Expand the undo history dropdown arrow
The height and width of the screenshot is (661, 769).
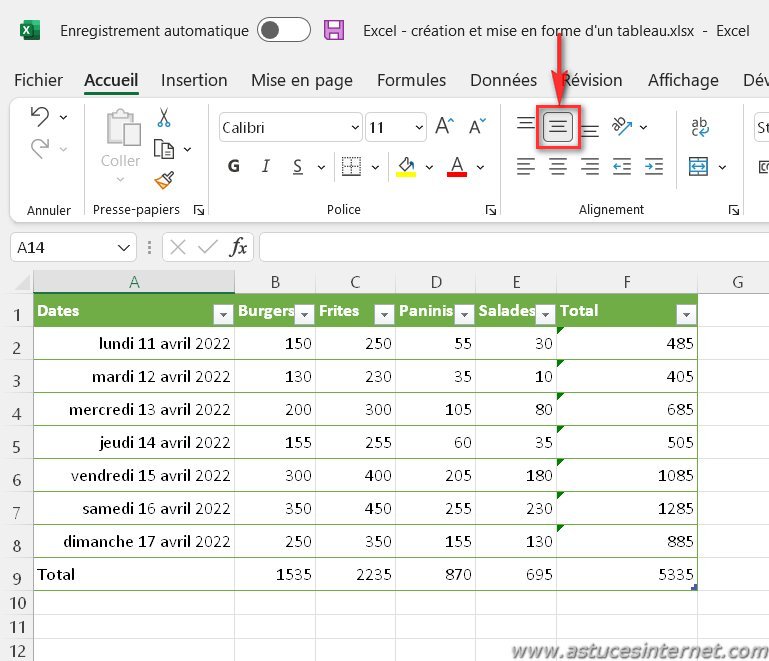(x=63, y=117)
